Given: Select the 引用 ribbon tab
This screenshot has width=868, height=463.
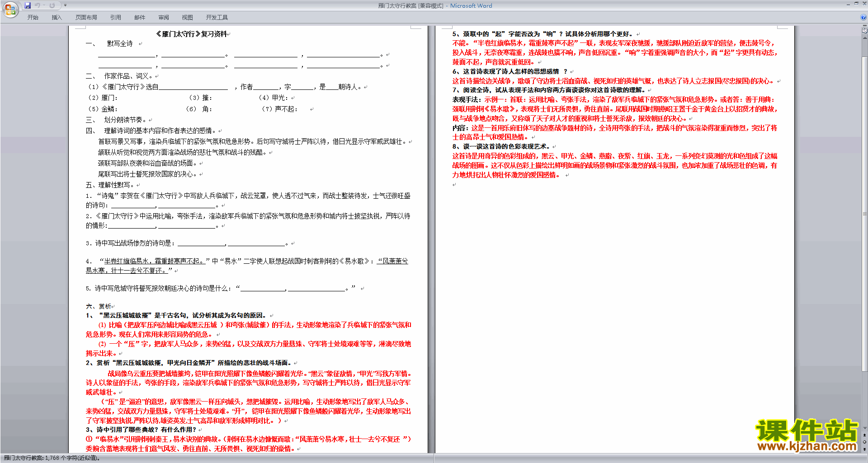Looking at the screenshot, I should tap(115, 17).
